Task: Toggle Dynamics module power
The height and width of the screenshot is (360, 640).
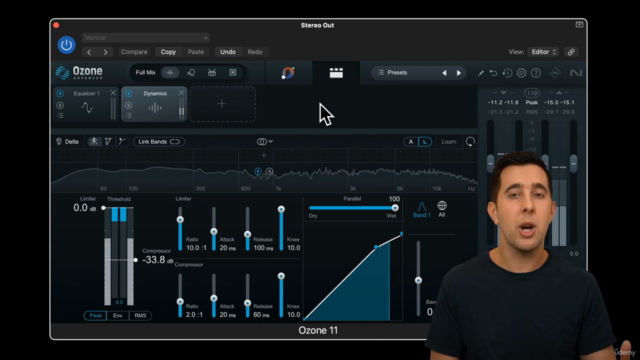Action: tap(128, 93)
